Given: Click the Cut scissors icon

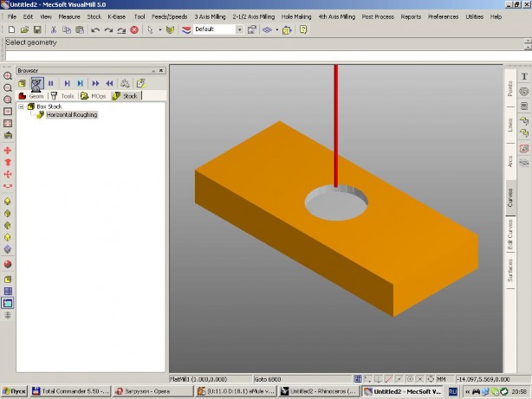Looking at the screenshot, I should click(x=53, y=29).
